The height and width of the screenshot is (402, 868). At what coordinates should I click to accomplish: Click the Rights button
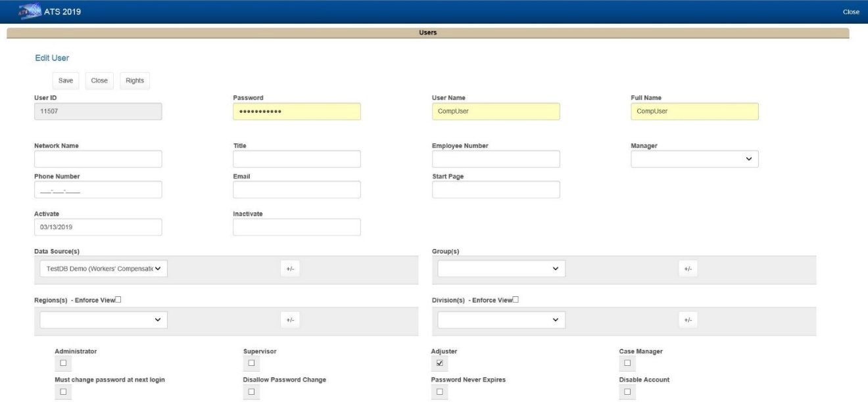pos(135,81)
